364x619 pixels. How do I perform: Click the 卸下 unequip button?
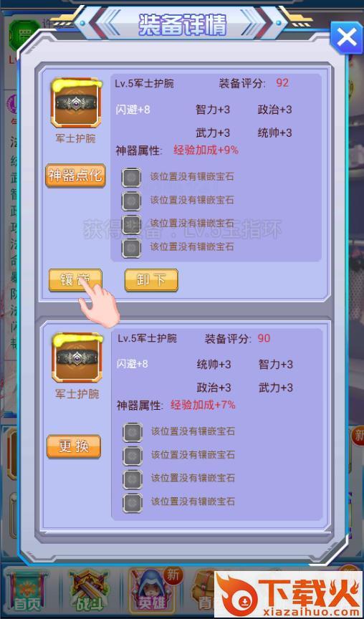point(152,280)
